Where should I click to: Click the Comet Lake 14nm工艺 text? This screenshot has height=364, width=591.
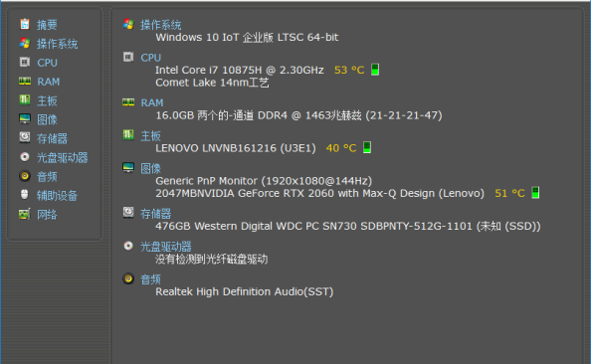(212, 83)
